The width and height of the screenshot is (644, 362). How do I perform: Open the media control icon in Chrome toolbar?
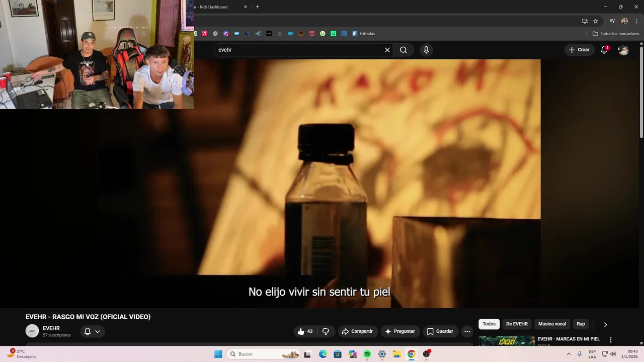tap(612, 21)
